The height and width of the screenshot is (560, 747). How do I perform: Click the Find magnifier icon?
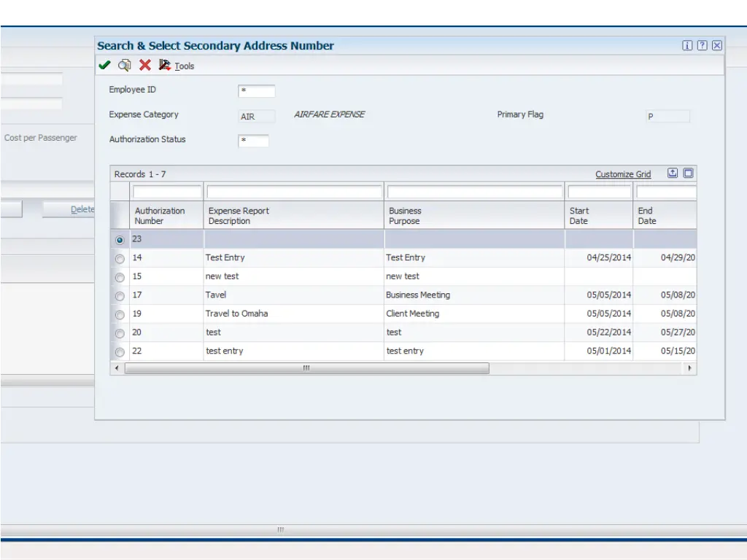(124, 65)
